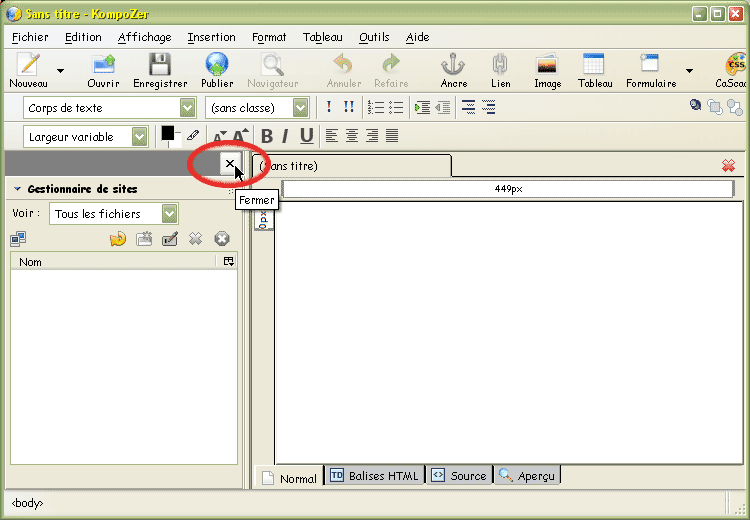Screen dimensions: 750x520
Task: Toggle italic formatting (I)
Action: point(285,136)
